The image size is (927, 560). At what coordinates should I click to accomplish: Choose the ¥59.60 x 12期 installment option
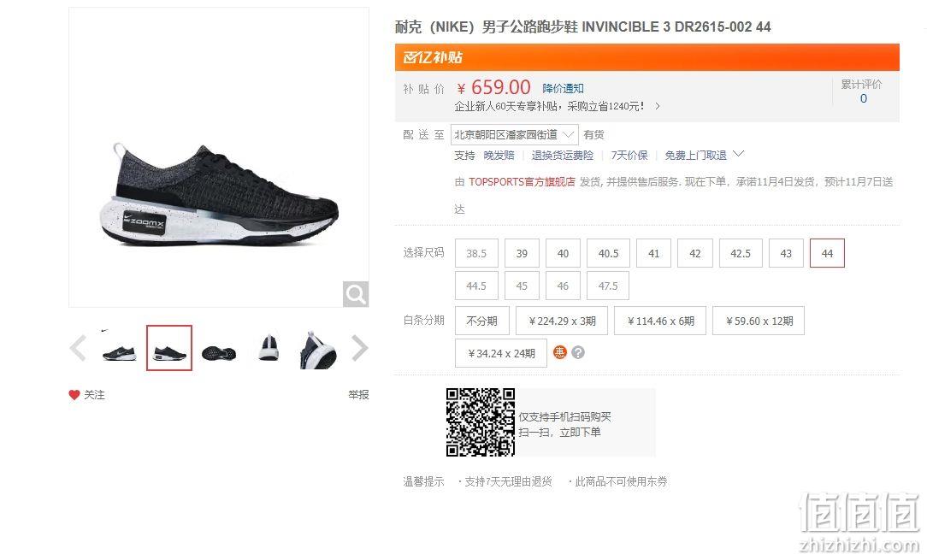pyautogui.click(x=759, y=321)
